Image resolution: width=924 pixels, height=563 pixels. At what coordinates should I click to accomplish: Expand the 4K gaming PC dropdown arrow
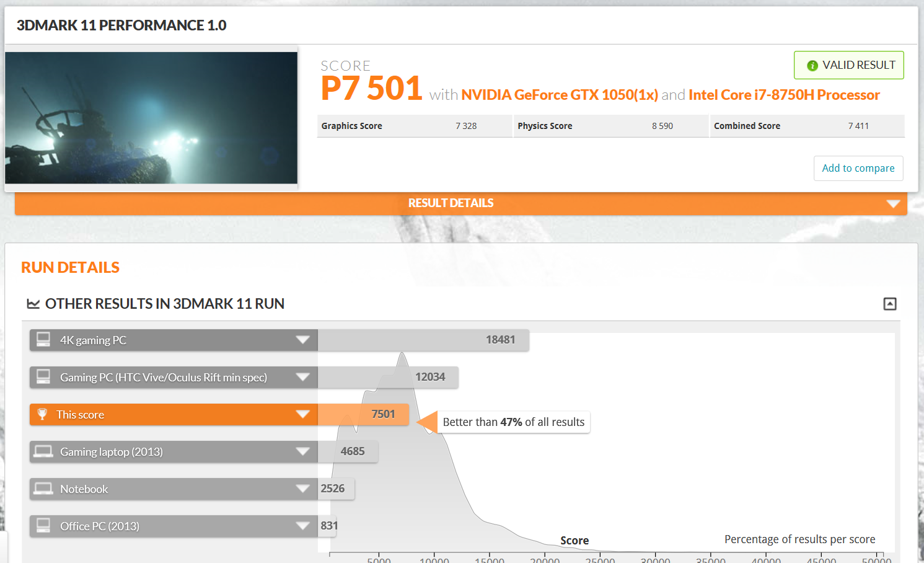click(x=302, y=340)
